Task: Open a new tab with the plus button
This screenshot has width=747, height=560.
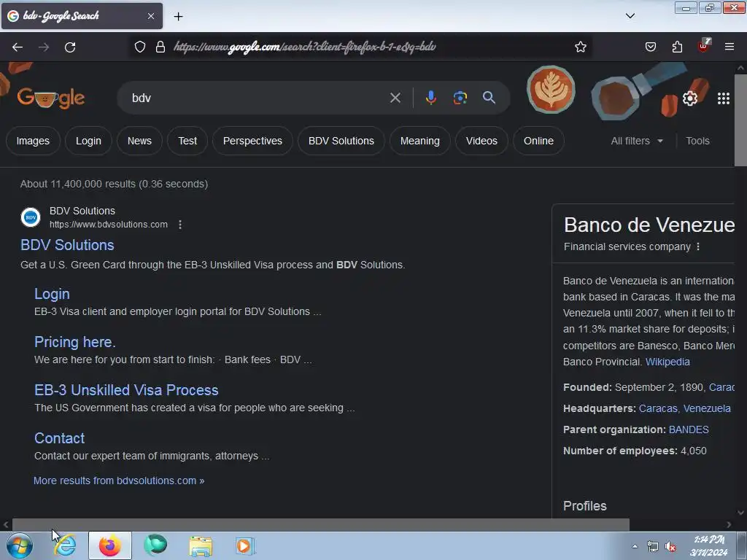Action: (x=178, y=16)
